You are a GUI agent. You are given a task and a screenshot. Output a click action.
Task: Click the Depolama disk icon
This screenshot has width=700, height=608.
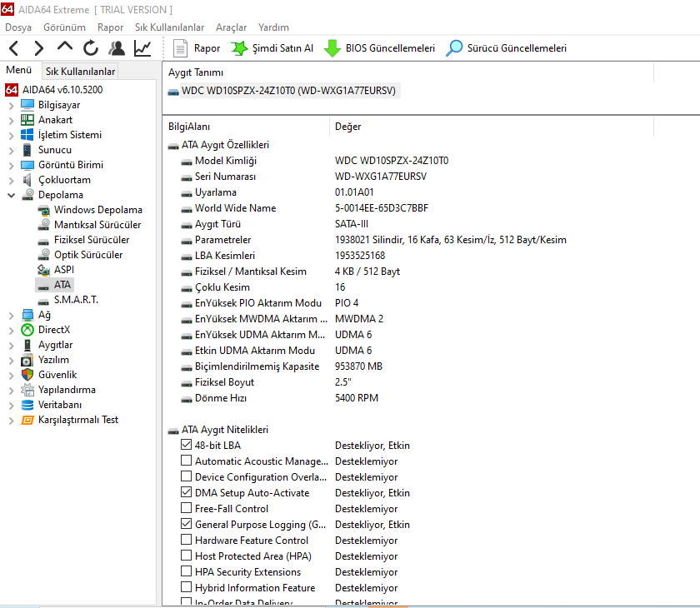27,195
